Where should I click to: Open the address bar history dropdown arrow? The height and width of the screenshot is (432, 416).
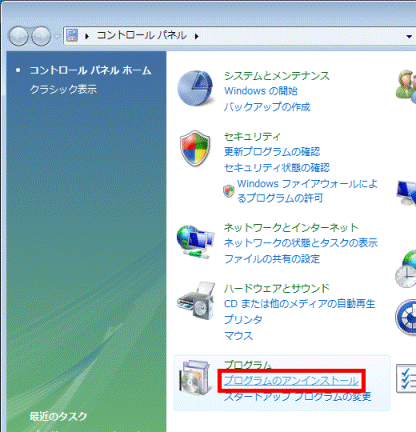409,36
